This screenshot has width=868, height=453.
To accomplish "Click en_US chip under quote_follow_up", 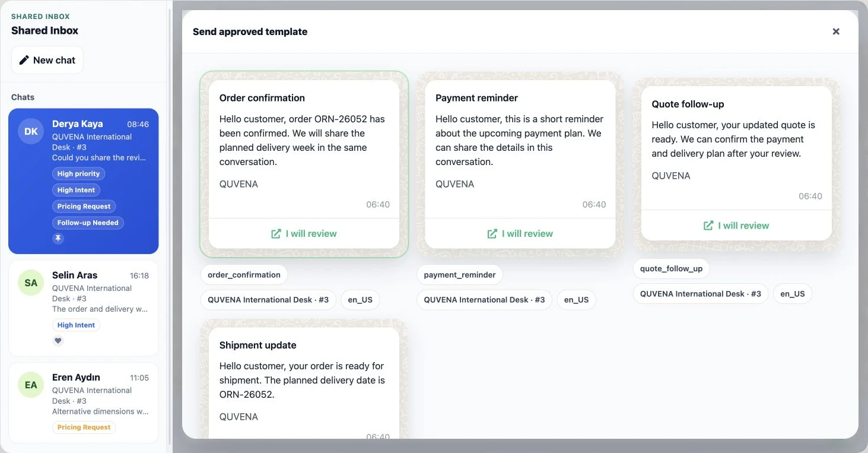I will 793,294.
